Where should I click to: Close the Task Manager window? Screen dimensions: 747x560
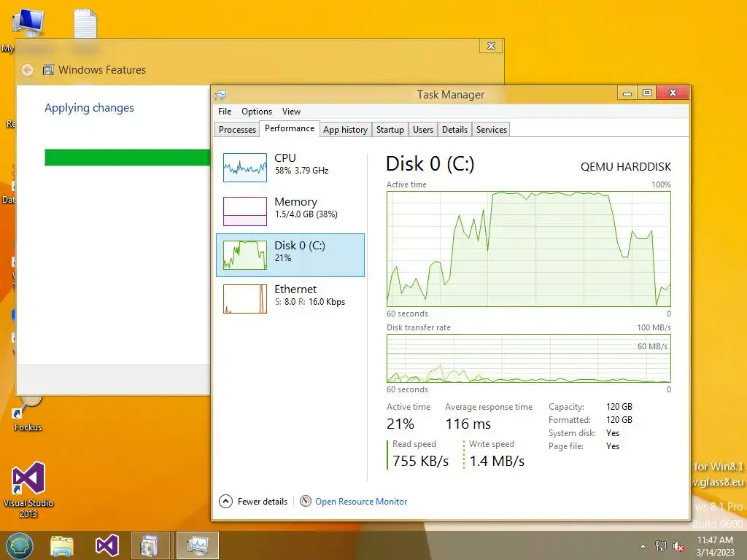(x=673, y=93)
